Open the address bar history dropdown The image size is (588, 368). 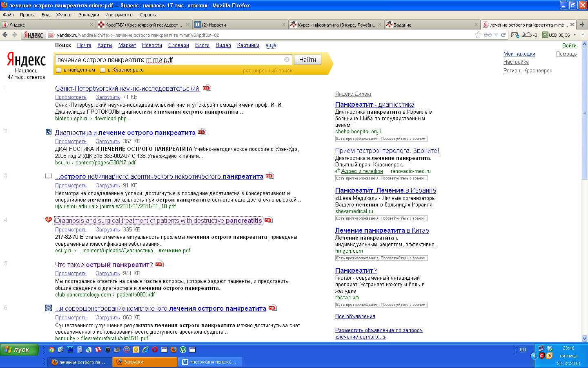(496, 35)
